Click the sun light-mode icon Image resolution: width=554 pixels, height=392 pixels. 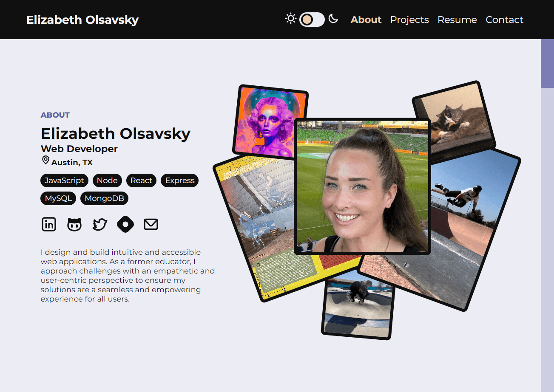pyautogui.click(x=290, y=19)
